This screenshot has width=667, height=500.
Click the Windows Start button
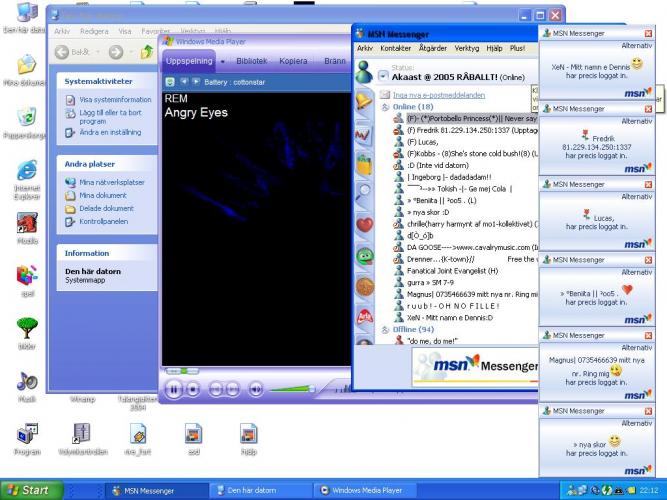pyautogui.click(x=30, y=490)
